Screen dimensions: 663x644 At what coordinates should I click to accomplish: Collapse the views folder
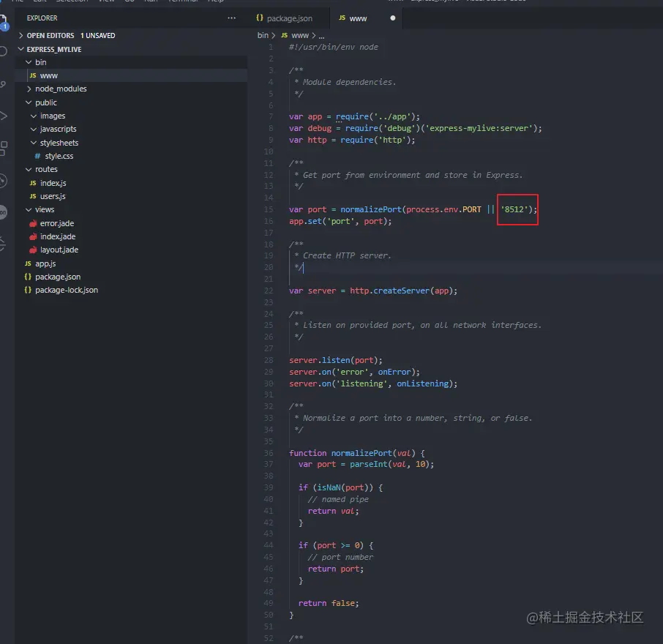pos(131,210)
